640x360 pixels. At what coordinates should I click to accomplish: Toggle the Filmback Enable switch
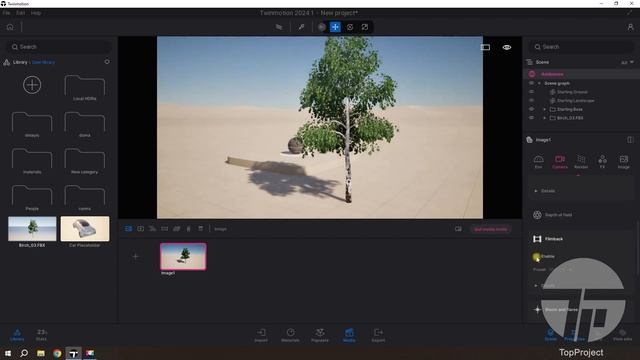536,257
